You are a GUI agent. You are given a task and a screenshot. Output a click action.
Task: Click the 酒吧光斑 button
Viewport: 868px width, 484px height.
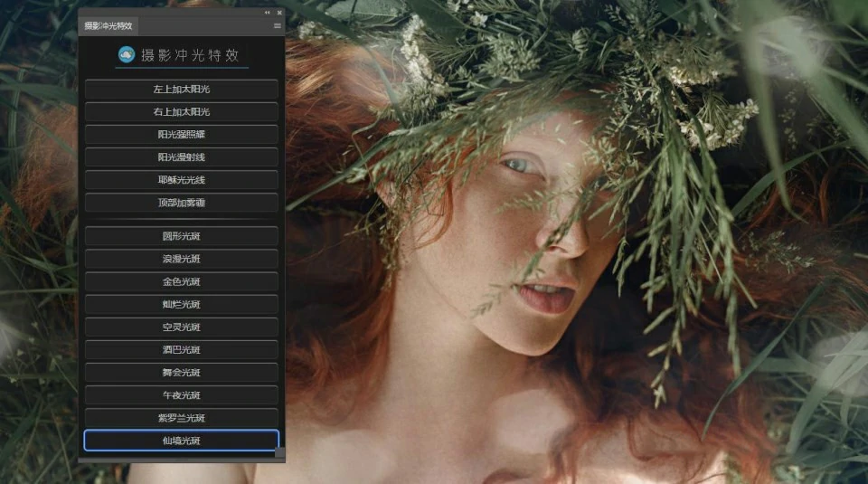(182, 349)
